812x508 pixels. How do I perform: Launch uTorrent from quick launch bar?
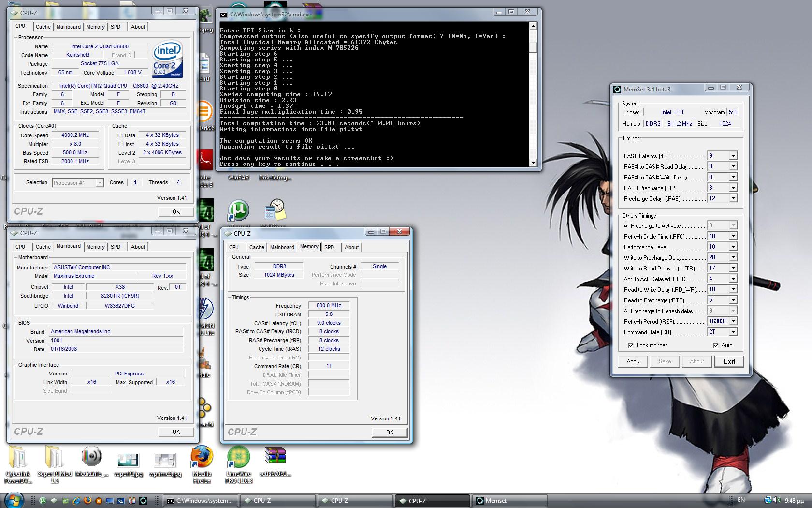point(43,501)
